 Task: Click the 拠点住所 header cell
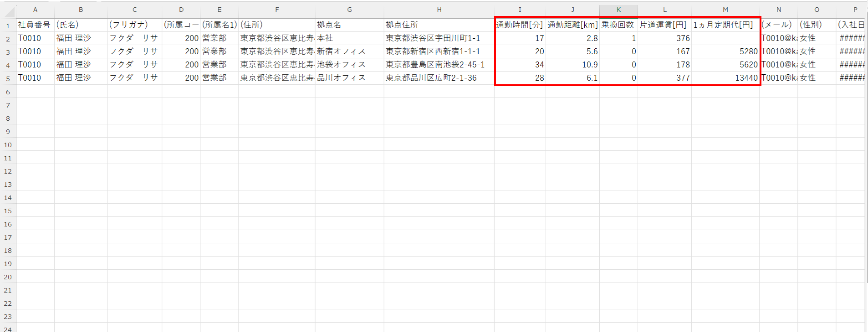coord(439,25)
